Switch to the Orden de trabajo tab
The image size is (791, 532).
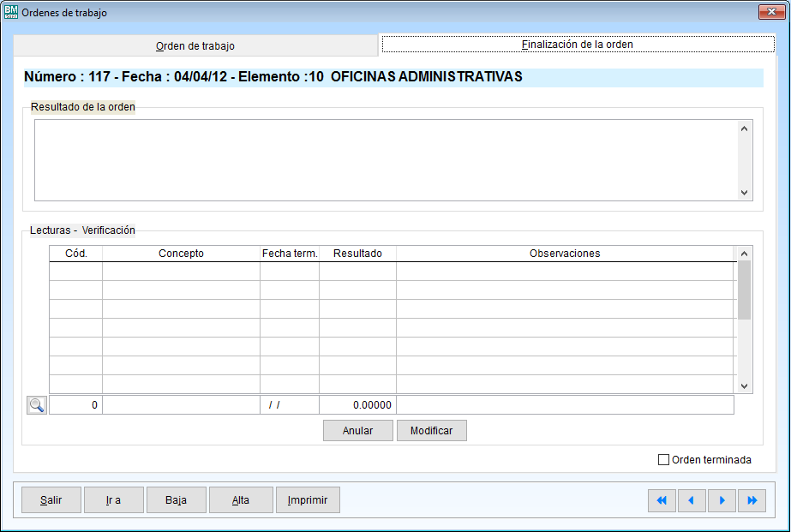point(195,45)
